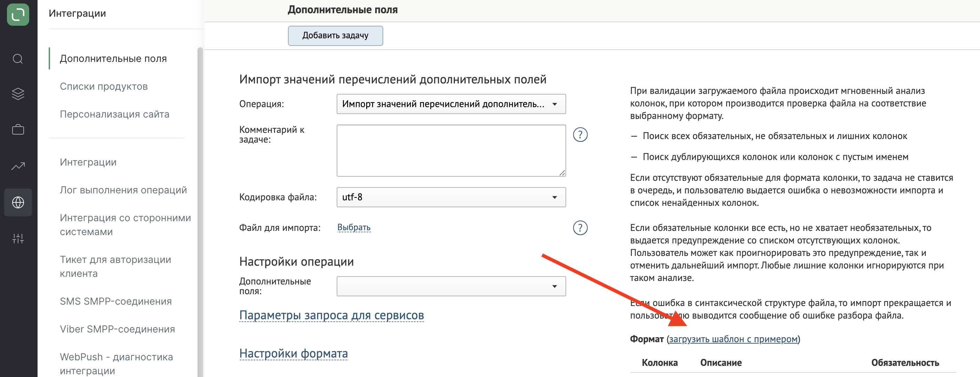980x377 pixels.
Task: Open SMS SMPP-соединения menu item
Action: pyautogui.click(x=116, y=301)
